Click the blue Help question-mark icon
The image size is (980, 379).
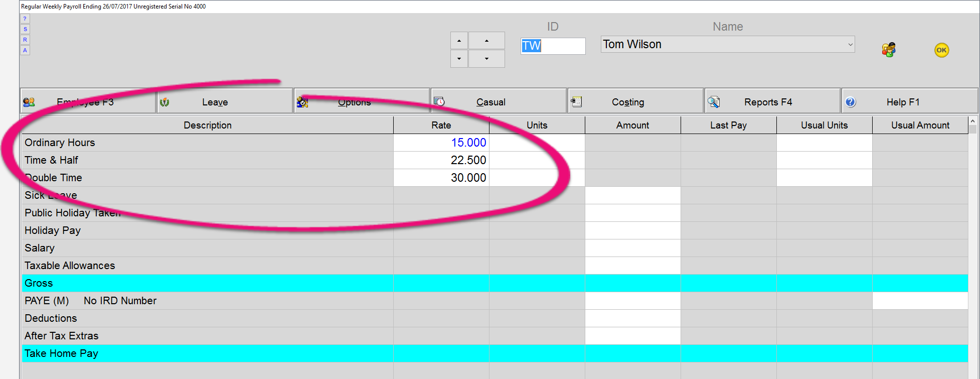pos(850,102)
